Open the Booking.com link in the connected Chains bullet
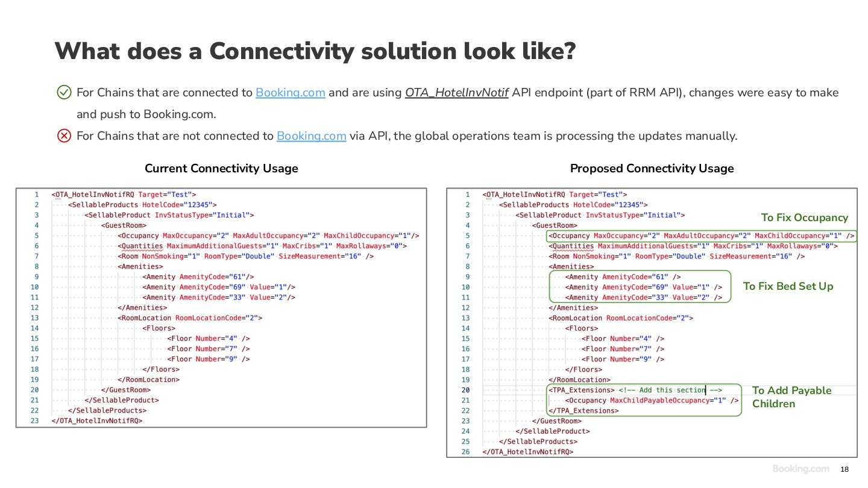Viewport: 868px width, 488px height. tap(291, 93)
